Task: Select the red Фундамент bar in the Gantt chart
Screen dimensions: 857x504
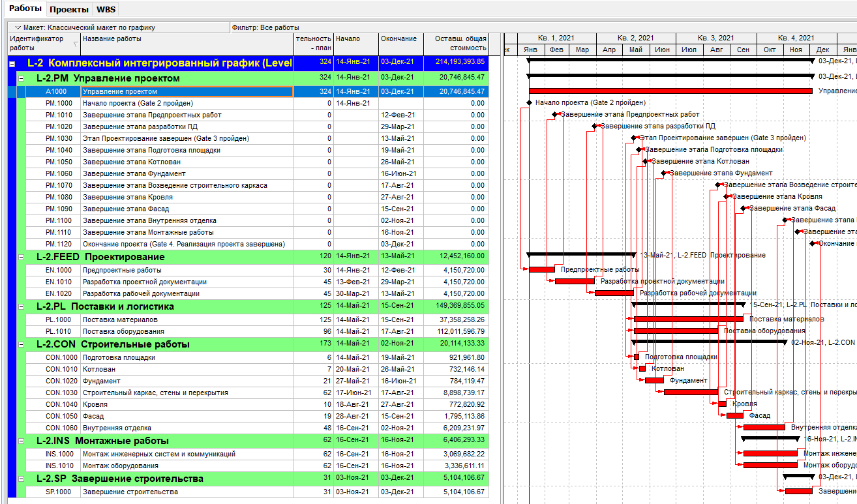Action: click(x=654, y=380)
